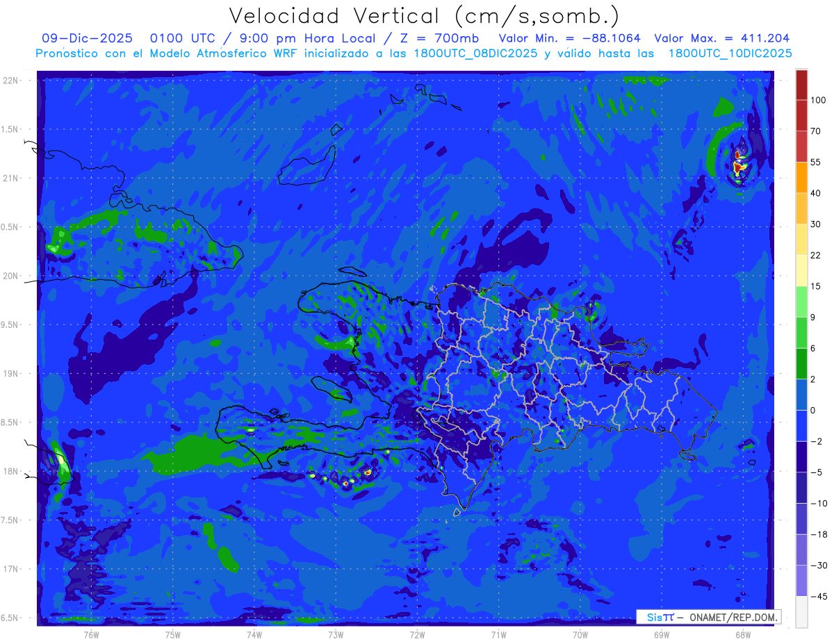Viewport: 834px width, 644px height.
Task: Pick the dark red swatch above 100
Action: 801,85
